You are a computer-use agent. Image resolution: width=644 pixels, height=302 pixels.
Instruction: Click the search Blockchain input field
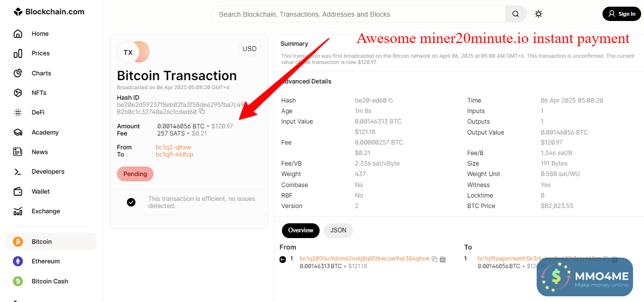tap(358, 14)
